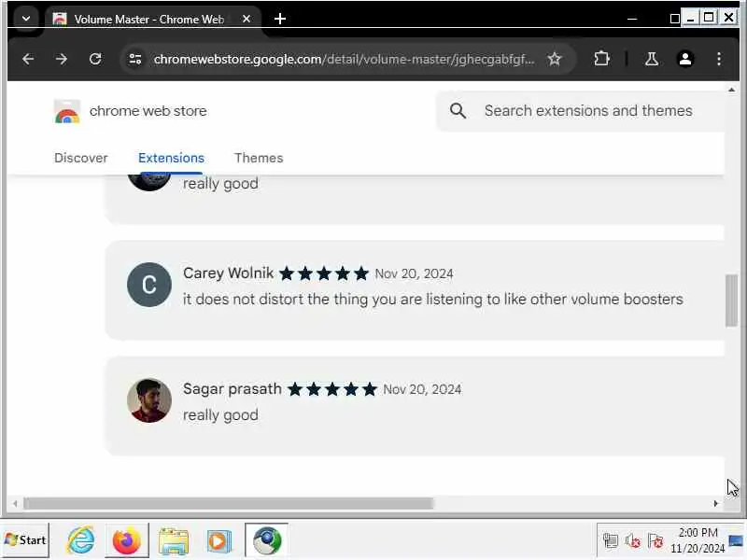Switch to the Extensions tab
This screenshot has width=747, height=560.
(x=171, y=158)
